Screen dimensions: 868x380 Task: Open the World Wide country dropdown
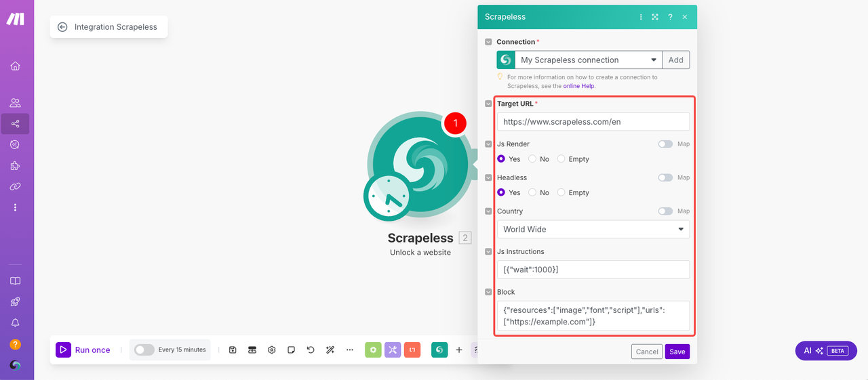pos(593,229)
